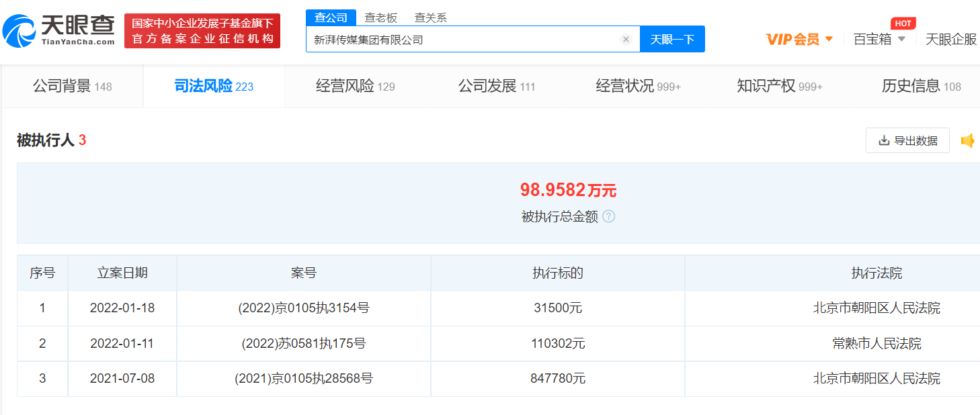Open the 公司背景 tab
Screen dimensions: 980x415
[73, 87]
